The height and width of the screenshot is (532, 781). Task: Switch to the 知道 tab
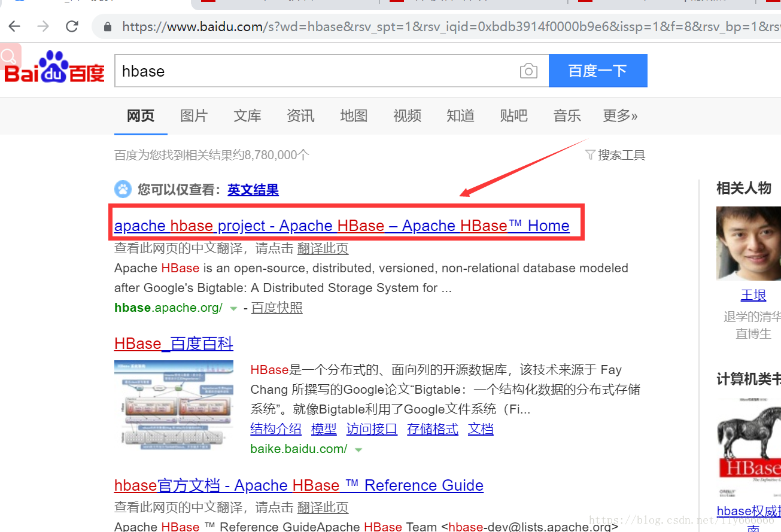point(460,115)
